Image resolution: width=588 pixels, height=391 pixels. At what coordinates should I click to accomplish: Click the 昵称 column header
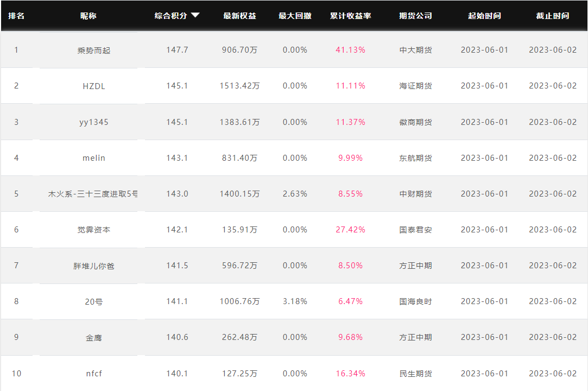pos(88,16)
